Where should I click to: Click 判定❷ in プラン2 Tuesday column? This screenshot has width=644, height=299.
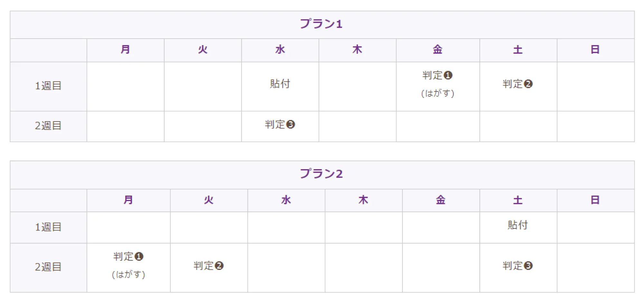[209, 266]
